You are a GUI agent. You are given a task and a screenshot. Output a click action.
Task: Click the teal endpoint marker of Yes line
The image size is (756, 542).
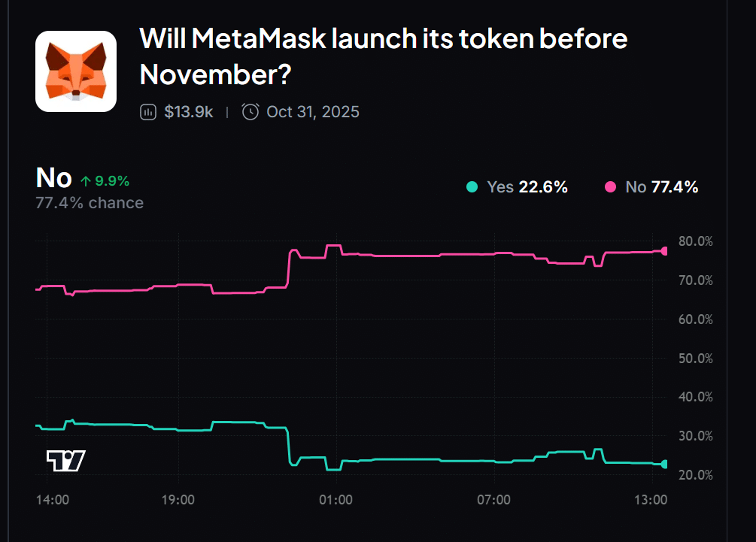(665, 465)
